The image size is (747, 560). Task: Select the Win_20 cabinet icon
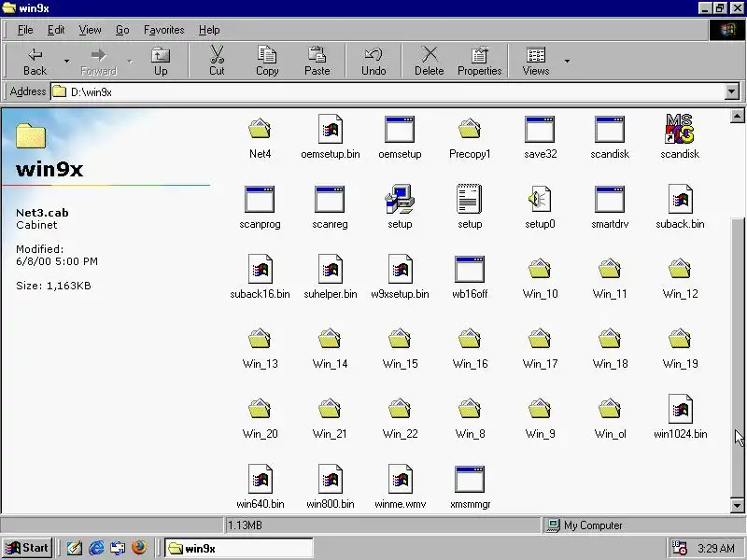pos(260,409)
